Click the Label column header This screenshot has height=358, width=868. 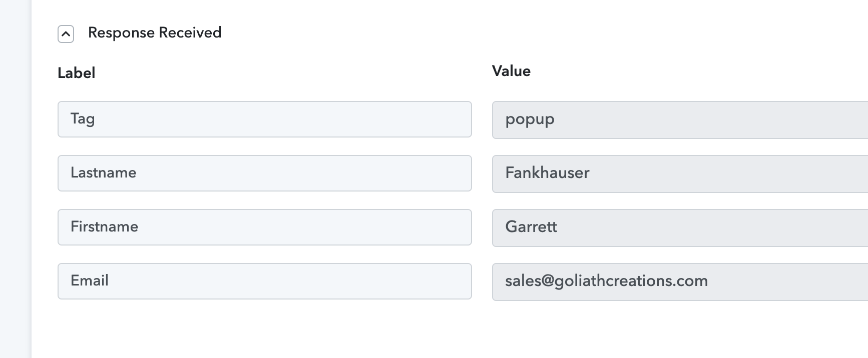pos(76,73)
